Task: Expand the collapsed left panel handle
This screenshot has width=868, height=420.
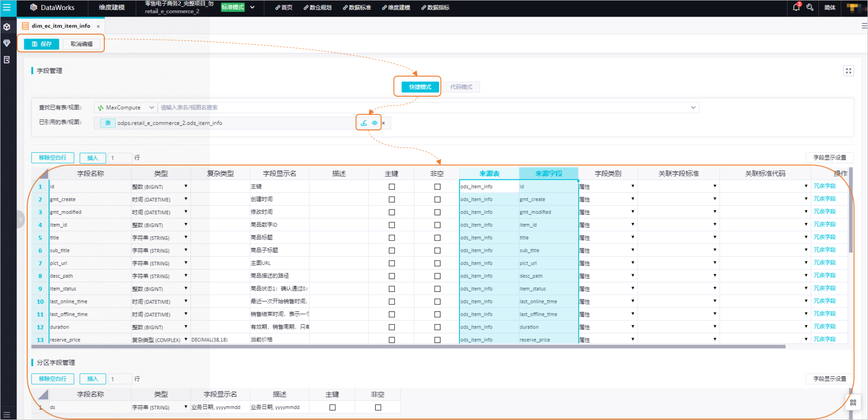Action: (20, 220)
